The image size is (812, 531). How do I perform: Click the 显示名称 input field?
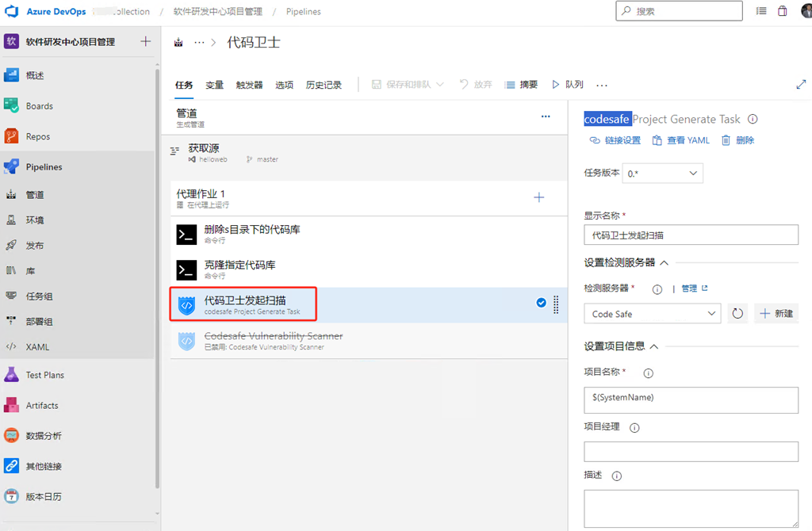click(691, 235)
